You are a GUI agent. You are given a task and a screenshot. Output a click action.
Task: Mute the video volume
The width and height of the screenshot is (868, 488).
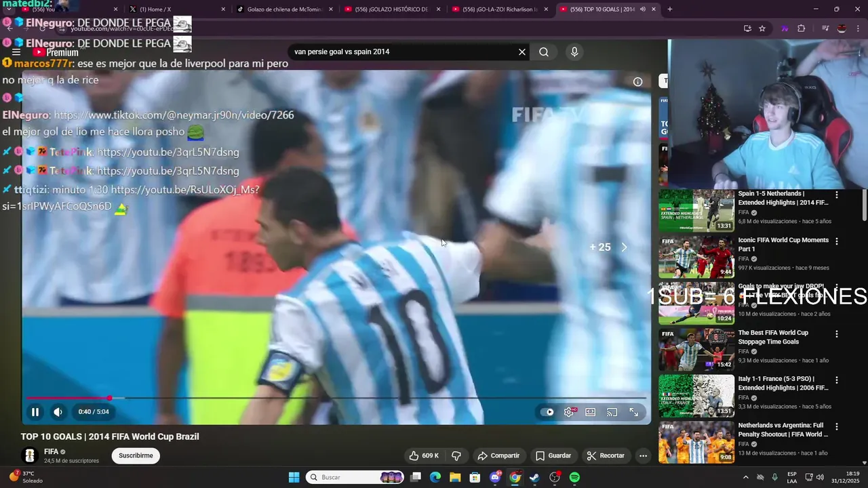58,411
